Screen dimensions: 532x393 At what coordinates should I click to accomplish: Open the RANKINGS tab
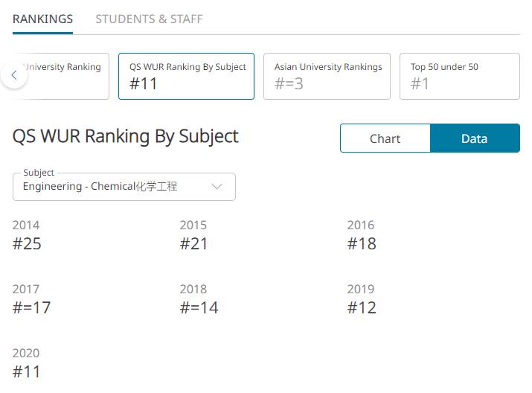(42, 19)
